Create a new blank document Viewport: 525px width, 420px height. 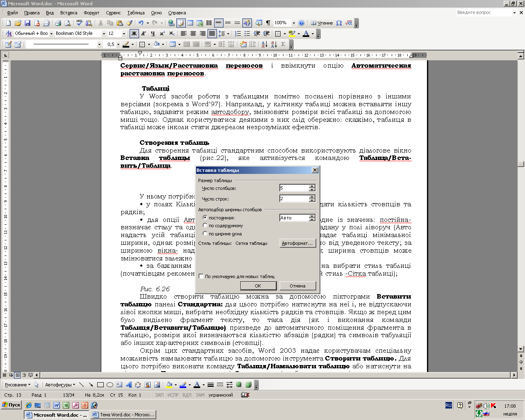point(8,23)
